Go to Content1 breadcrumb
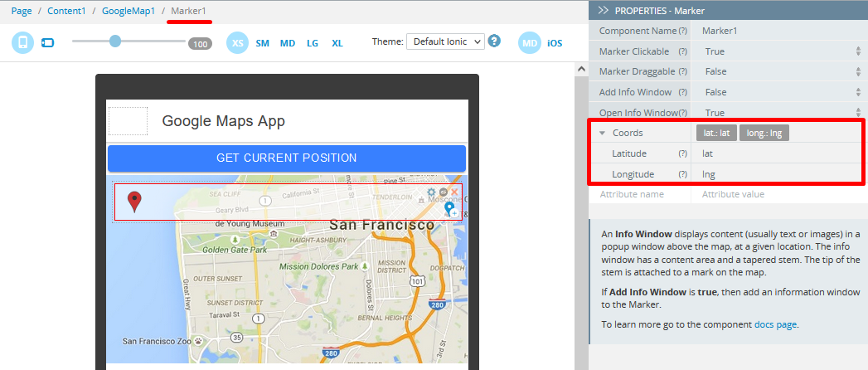 point(67,11)
